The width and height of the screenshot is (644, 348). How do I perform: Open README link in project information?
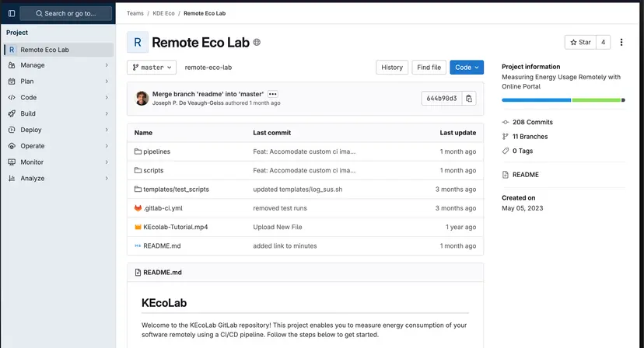pos(525,175)
